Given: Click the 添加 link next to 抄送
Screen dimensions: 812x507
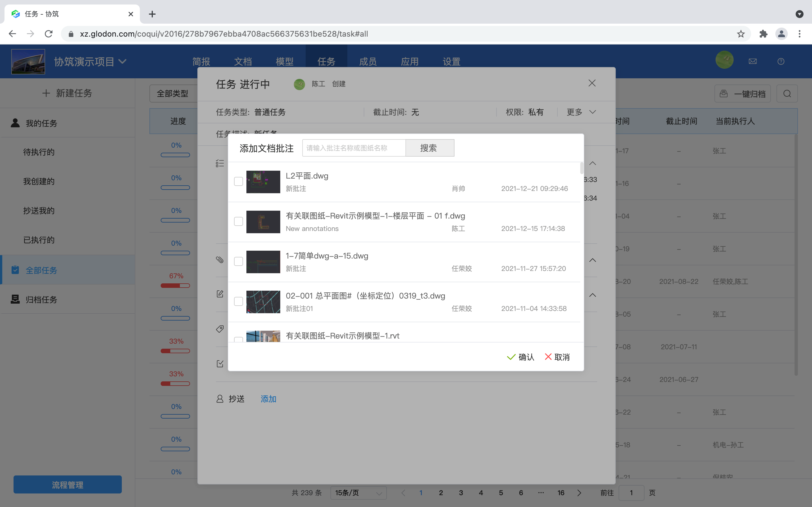Looking at the screenshot, I should pos(268,399).
